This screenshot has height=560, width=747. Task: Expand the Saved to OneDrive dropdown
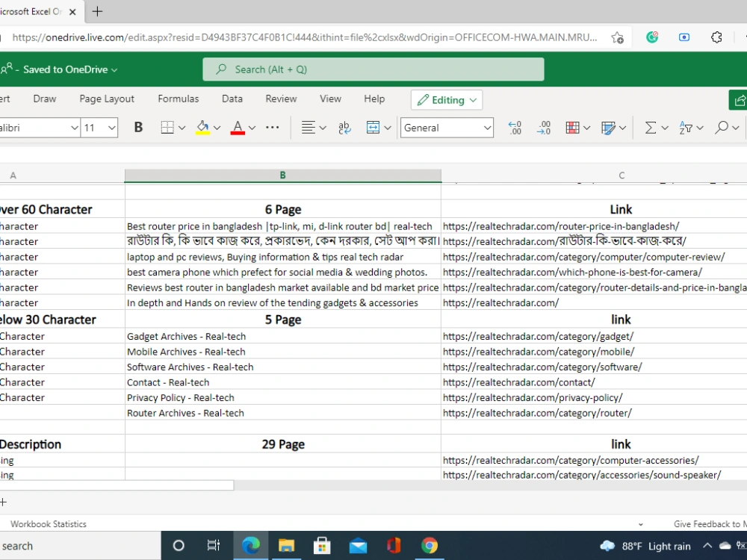[x=114, y=70]
